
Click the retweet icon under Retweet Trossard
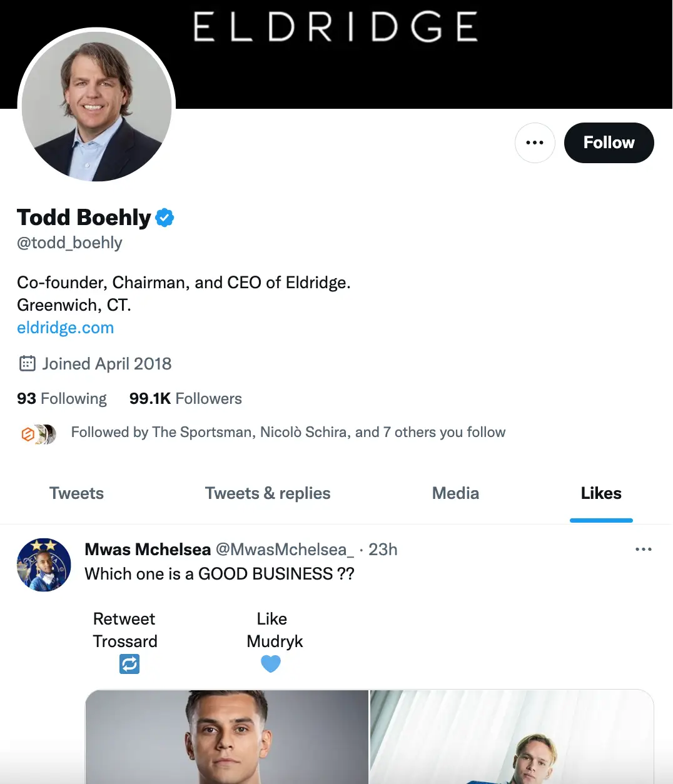[x=129, y=663]
